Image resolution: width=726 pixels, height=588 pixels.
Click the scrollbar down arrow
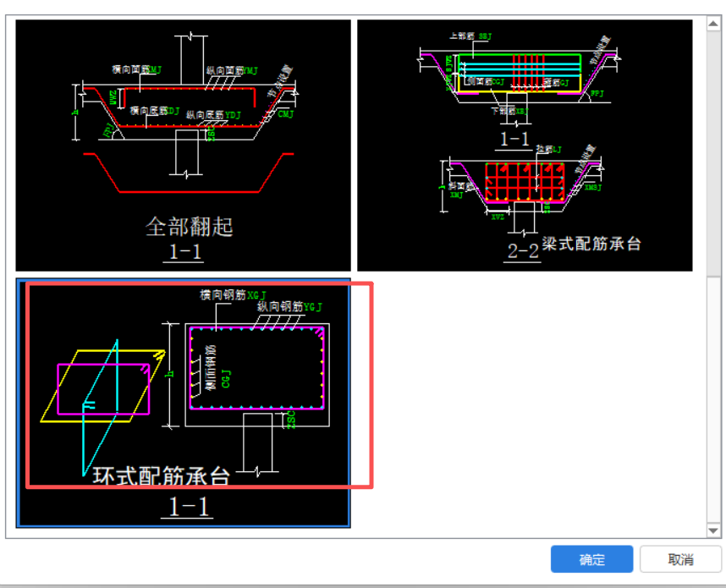[x=713, y=530]
